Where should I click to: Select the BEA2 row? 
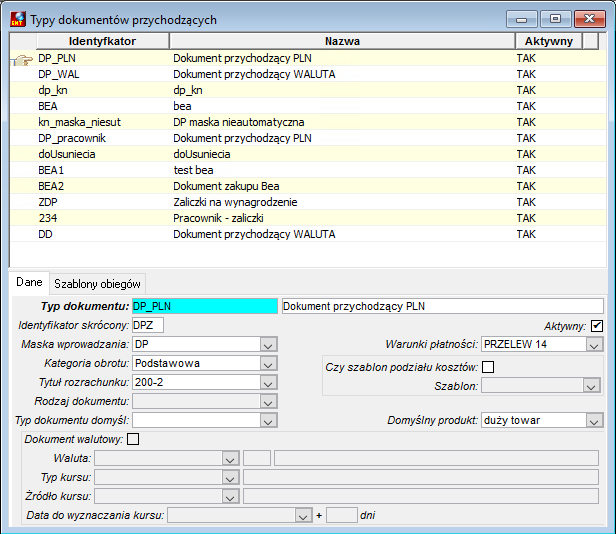click(308, 186)
